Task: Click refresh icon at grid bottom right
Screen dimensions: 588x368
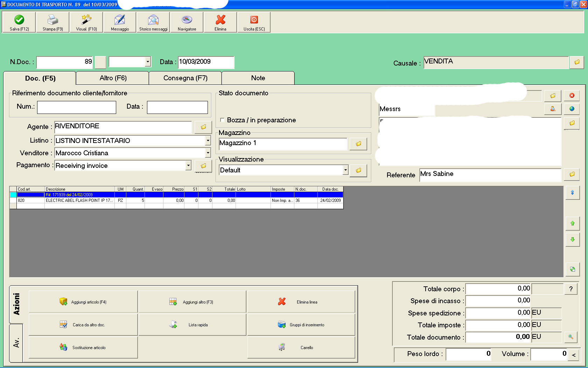Action: pyautogui.click(x=573, y=270)
